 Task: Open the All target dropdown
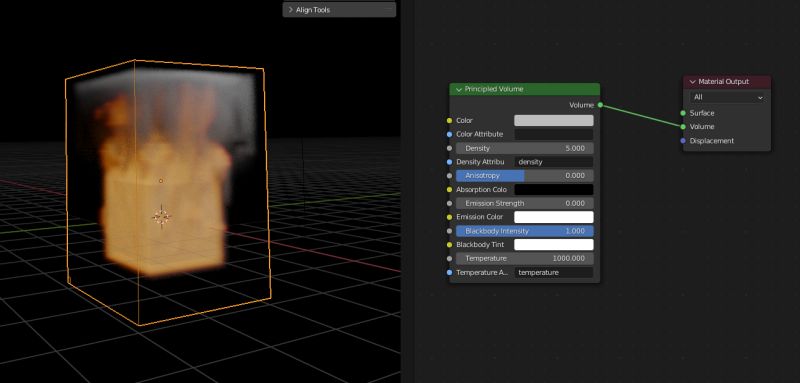coord(727,97)
